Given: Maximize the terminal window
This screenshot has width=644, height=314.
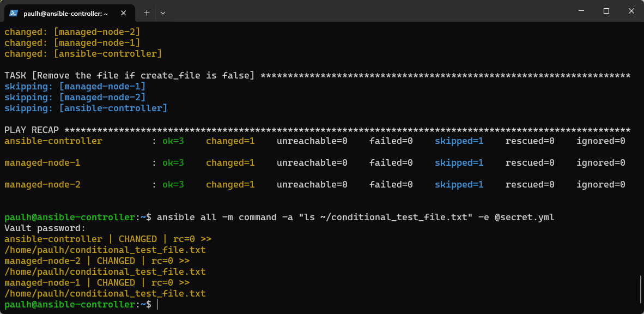Looking at the screenshot, I should (606, 11).
